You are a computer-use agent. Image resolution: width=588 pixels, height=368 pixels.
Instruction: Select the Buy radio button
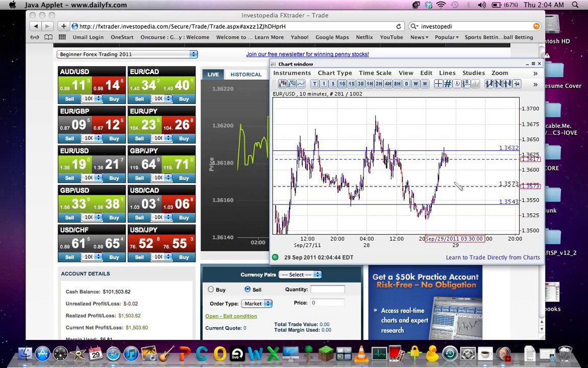[211, 290]
